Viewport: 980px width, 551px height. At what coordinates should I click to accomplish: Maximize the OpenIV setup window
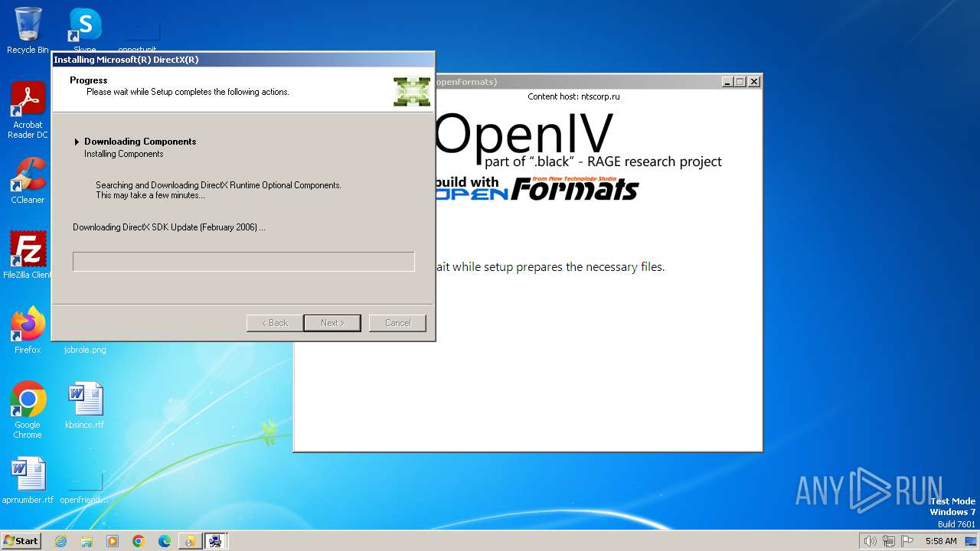click(740, 82)
